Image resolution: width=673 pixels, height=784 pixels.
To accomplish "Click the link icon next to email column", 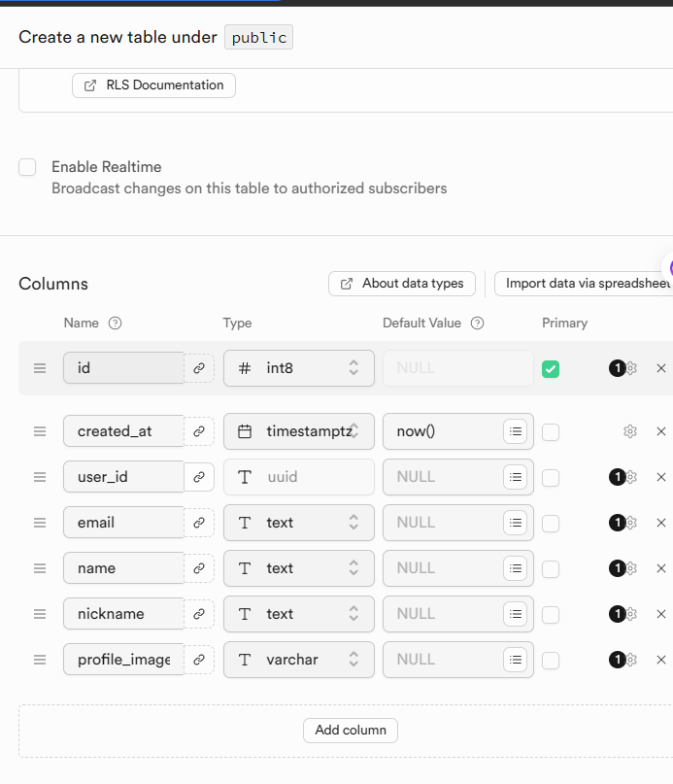I will pos(199,523).
